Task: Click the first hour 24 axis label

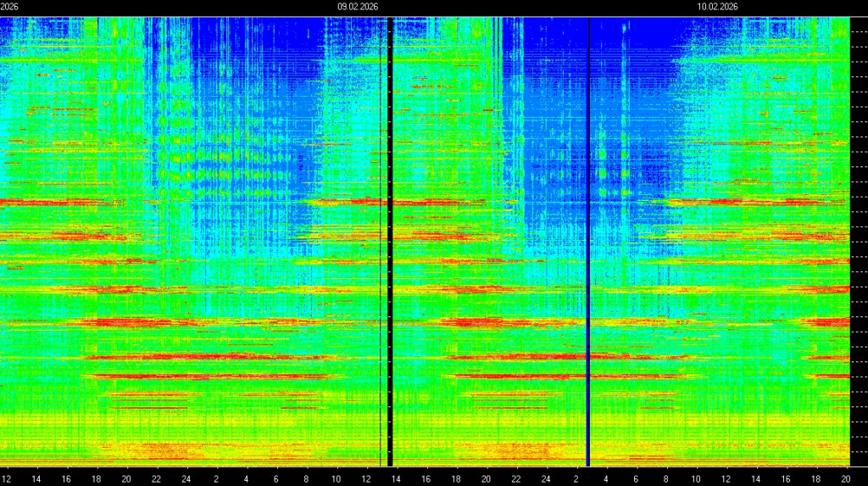Action: tap(186, 479)
